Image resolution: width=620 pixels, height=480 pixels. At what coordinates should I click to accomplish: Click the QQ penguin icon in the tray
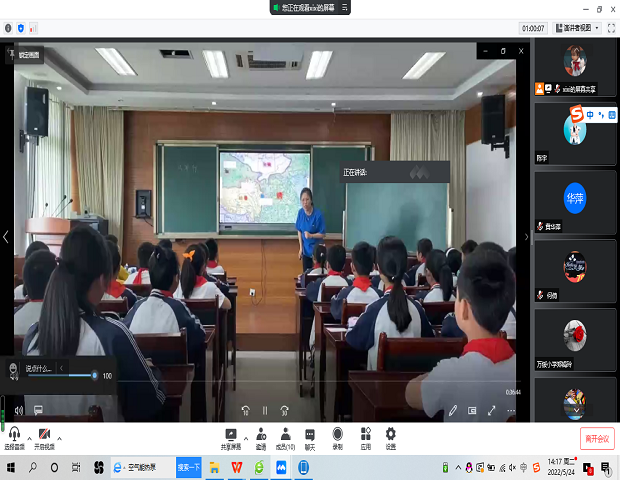coord(469,468)
